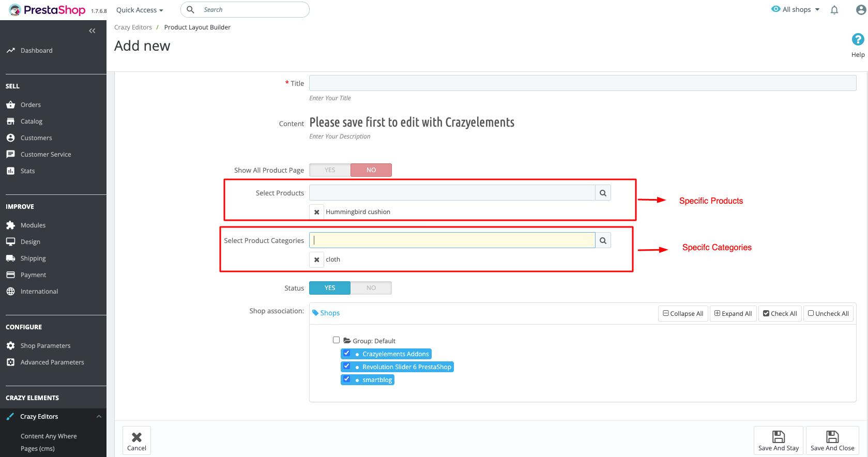This screenshot has width=868, height=457.
Task: Click the Check All button
Action: pos(780,314)
